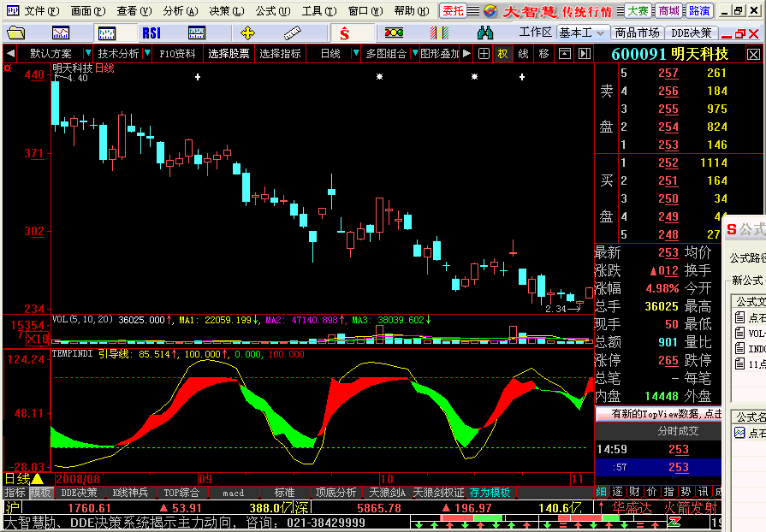This screenshot has width=766, height=532.
Task: Select the 14:59 trade row
Action: pyautogui.click(x=658, y=449)
